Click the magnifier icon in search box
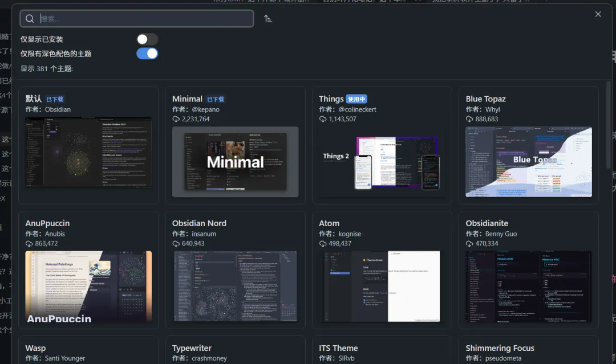This screenshot has width=616, height=364. pyautogui.click(x=30, y=18)
